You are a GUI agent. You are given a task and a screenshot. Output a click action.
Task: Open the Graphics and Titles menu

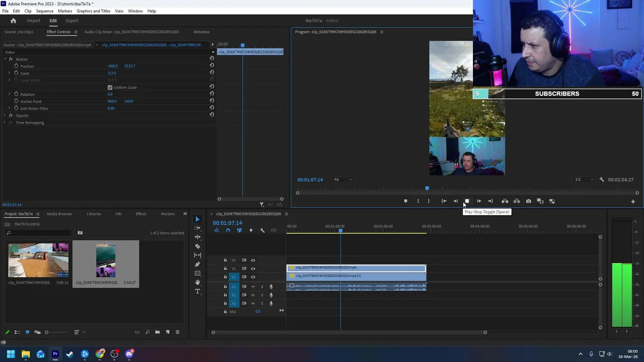pyautogui.click(x=94, y=11)
